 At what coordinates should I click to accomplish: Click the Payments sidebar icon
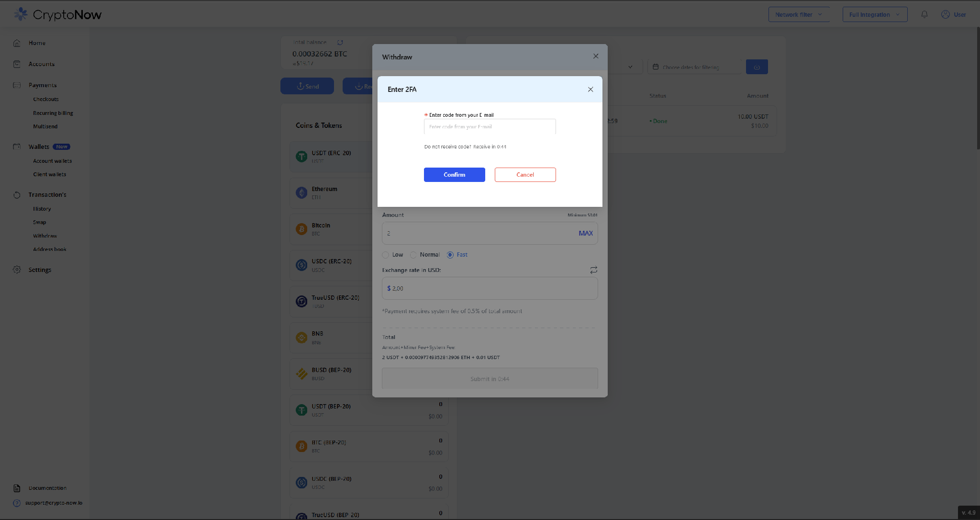(17, 85)
